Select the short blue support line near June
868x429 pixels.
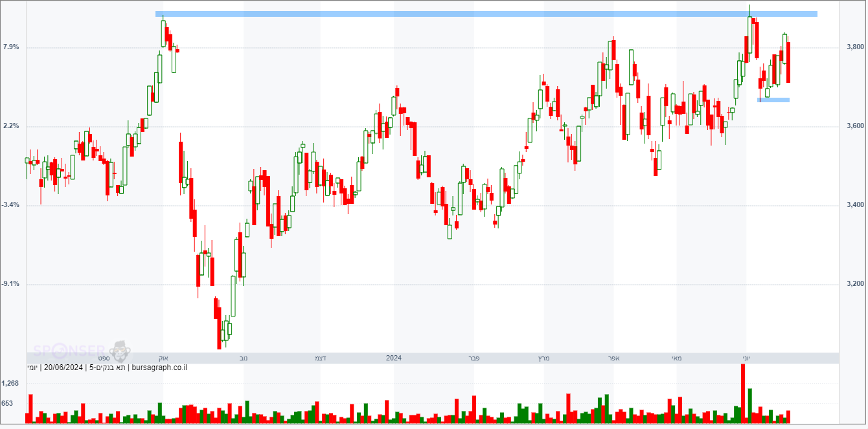(x=773, y=100)
